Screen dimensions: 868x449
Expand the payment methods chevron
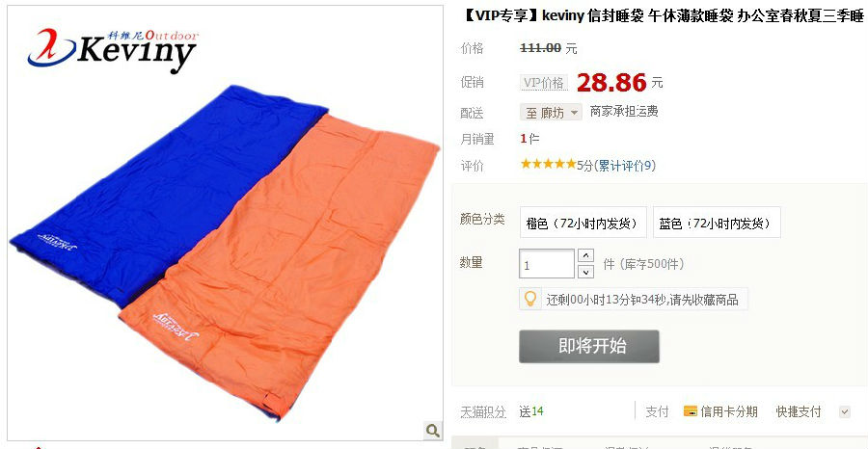(844, 411)
